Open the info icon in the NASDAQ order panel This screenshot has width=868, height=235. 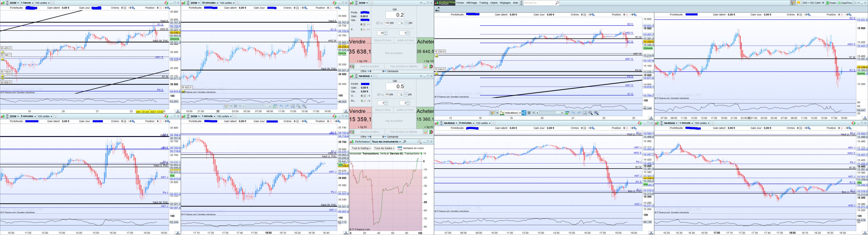[376, 76]
